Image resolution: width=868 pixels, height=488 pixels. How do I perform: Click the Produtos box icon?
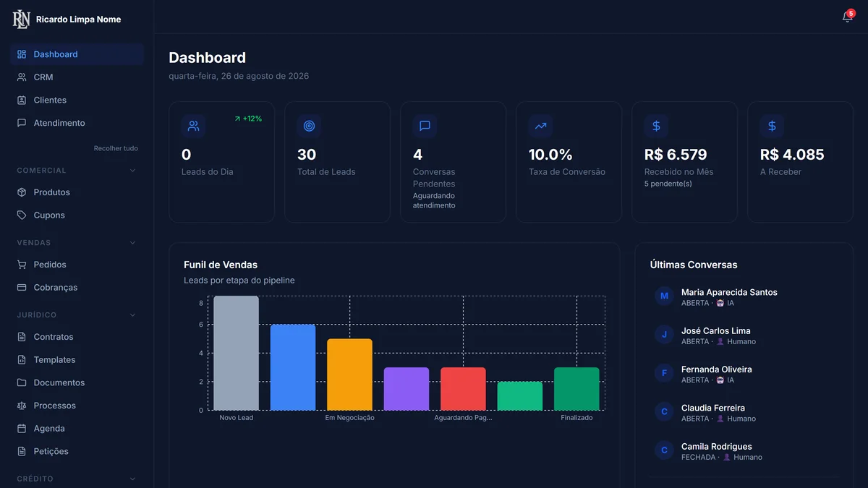pyautogui.click(x=22, y=192)
